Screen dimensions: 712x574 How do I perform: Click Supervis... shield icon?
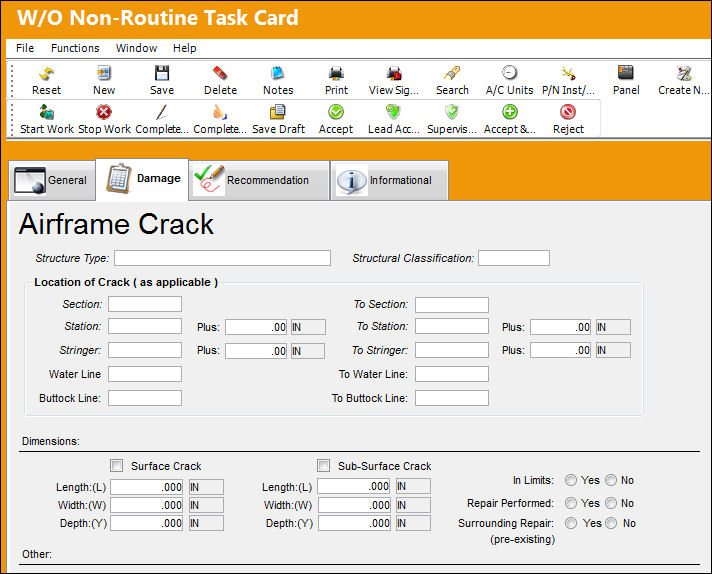(452, 112)
